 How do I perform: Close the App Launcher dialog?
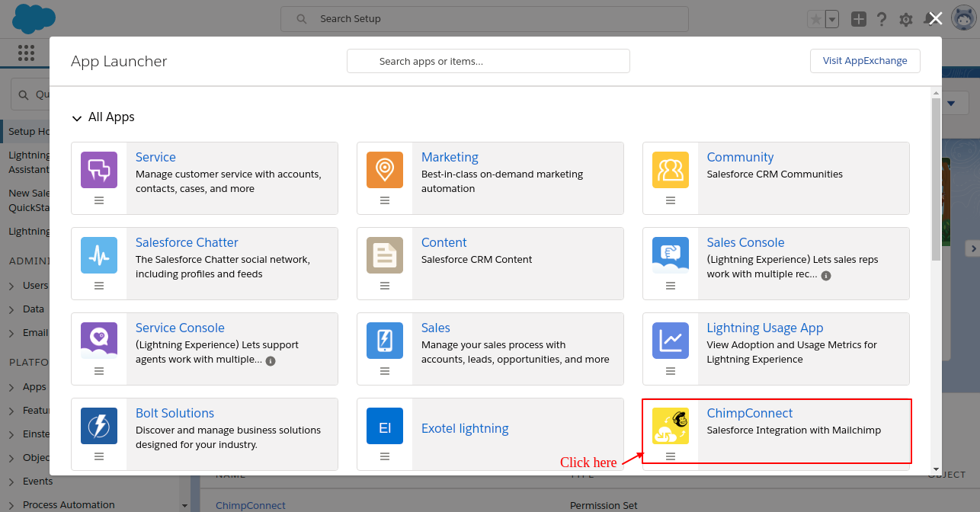tap(936, 18)
